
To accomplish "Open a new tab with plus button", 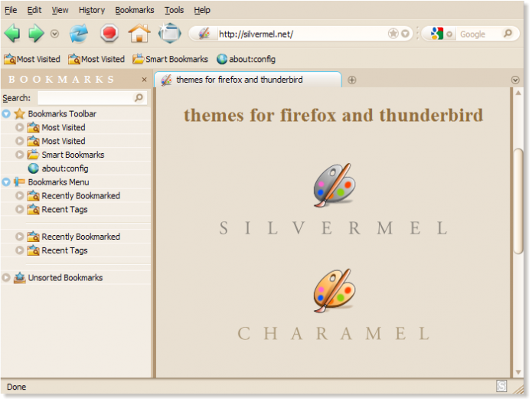I will tap(352, 80).
